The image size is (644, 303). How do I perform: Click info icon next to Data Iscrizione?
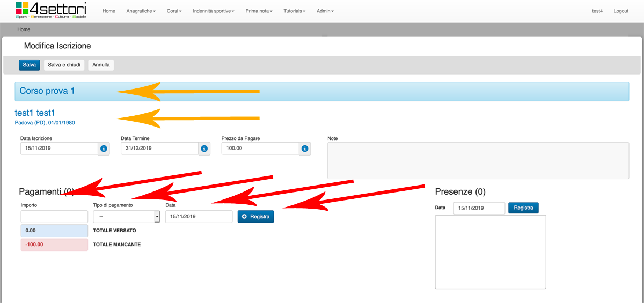tap(104, 149)
